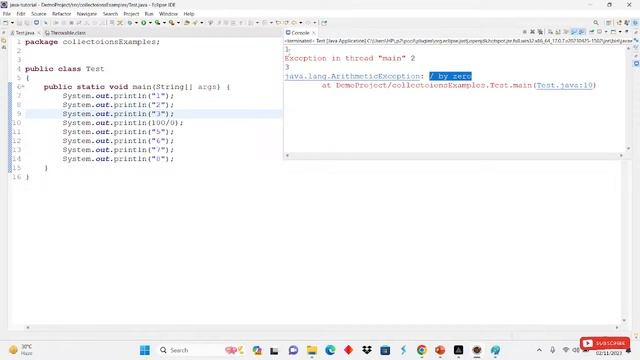This screenshot has width=640, height=360.
Task: Click the Run External Tools icon
Action: point(172,23)
